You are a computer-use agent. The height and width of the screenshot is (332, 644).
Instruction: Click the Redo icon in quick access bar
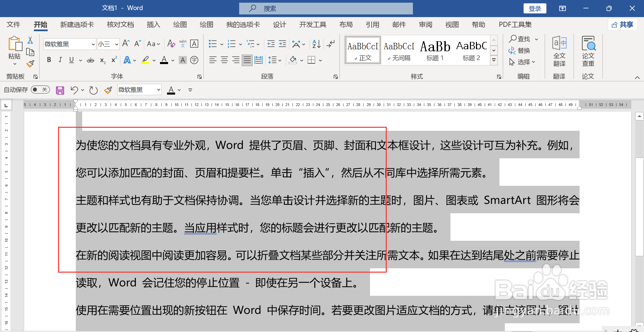coord(93,90)
